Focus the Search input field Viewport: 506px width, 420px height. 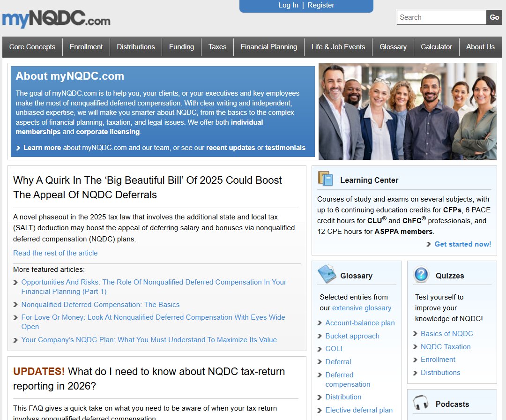(441, 17)
